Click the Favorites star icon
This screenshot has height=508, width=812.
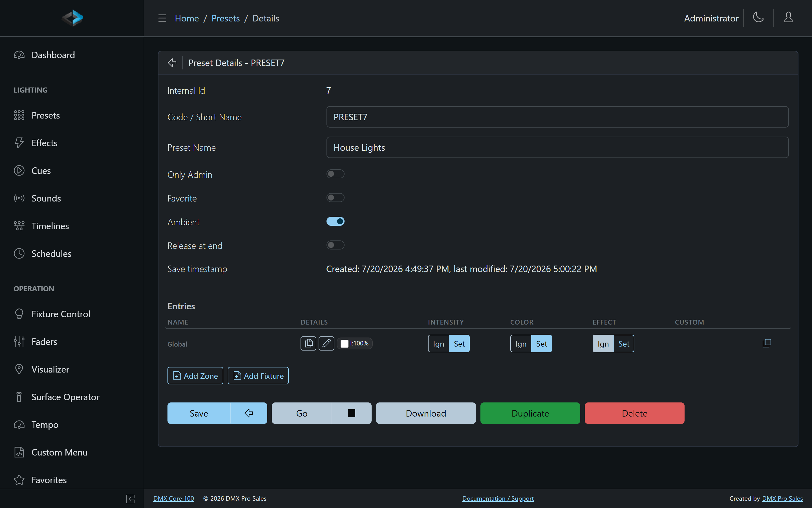coord(19,480)
